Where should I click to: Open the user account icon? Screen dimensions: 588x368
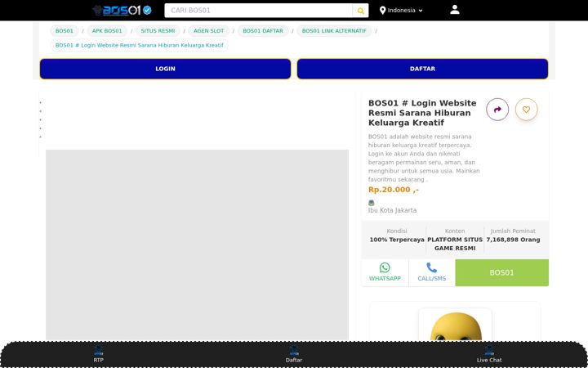click(x=455, y=10)
